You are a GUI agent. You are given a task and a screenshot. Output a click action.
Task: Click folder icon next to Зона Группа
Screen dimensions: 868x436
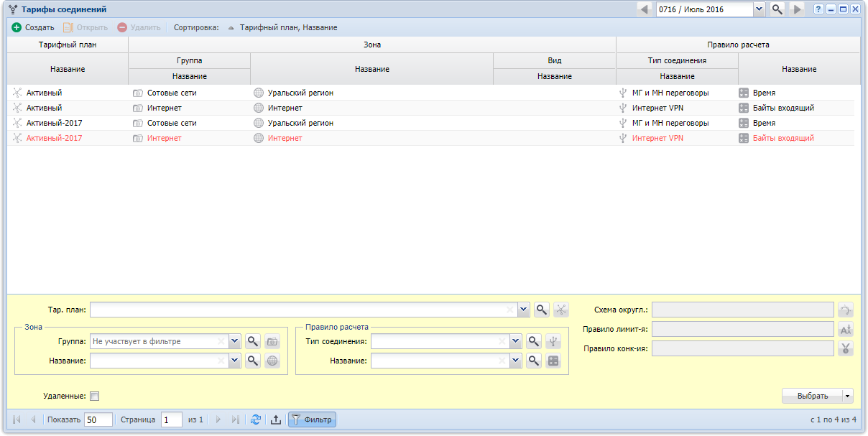272,341
